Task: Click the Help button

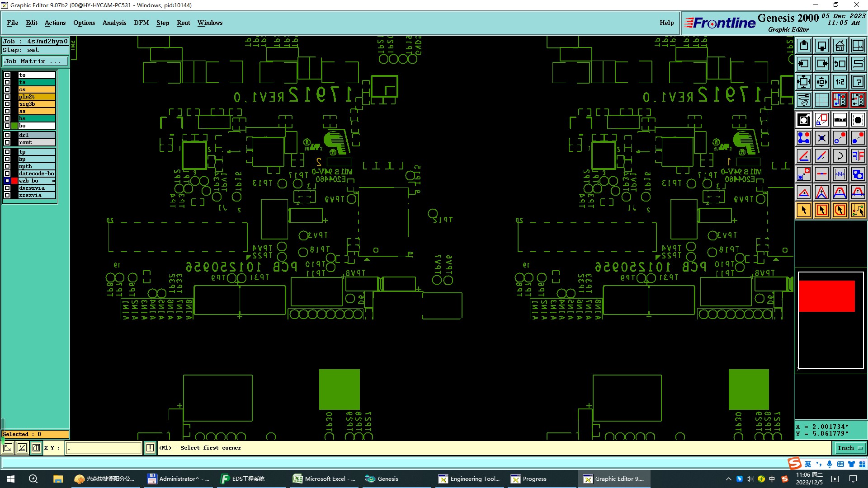Action: pos(666,23)
